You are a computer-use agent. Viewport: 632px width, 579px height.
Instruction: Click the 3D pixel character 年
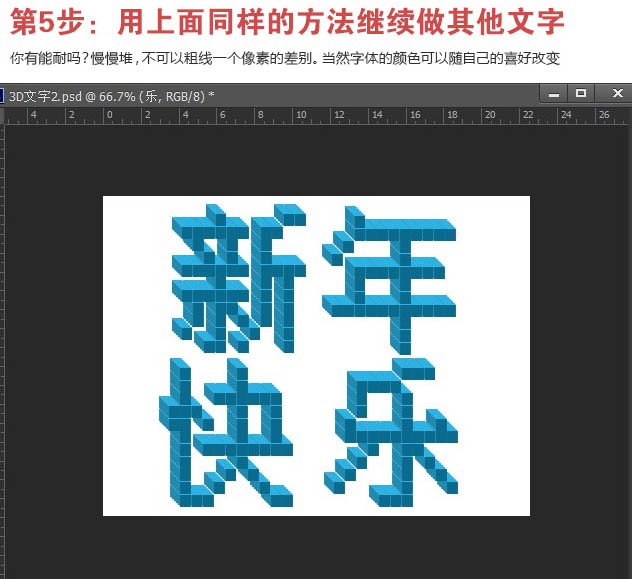click(x=390, y=277)
